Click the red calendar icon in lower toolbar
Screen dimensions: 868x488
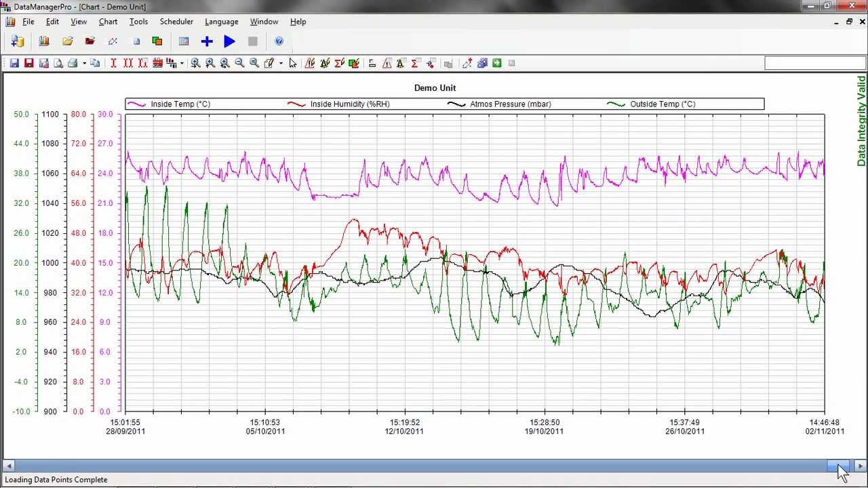tap(157, 63)
